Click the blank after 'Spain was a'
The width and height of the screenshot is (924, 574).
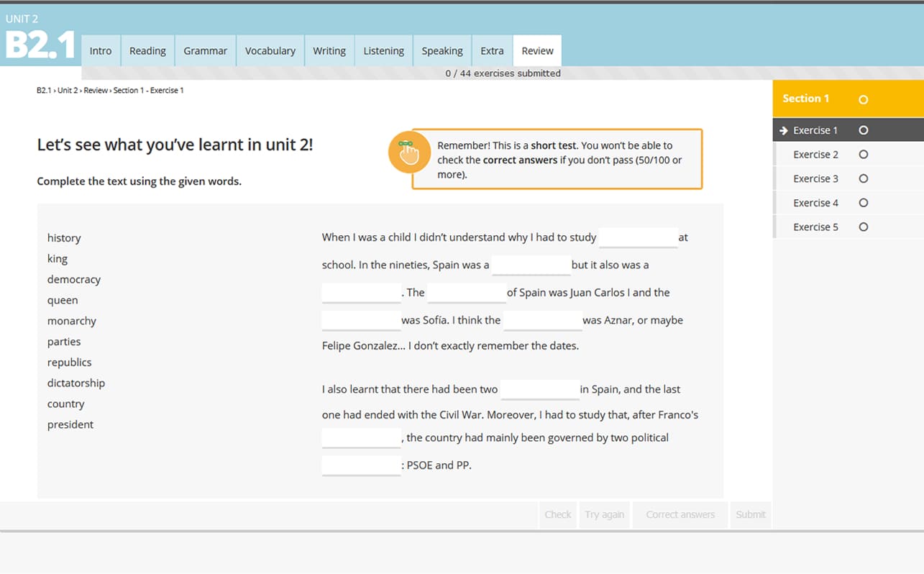[531, 265]
